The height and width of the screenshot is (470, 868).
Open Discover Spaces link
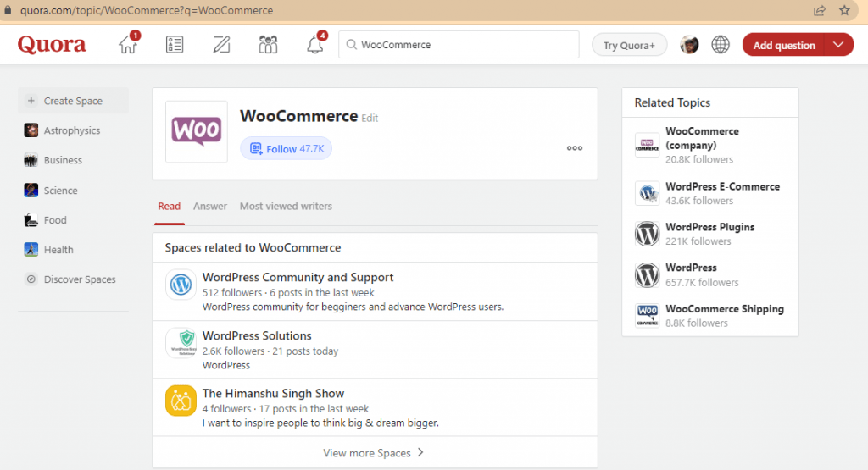coord(80,279)
